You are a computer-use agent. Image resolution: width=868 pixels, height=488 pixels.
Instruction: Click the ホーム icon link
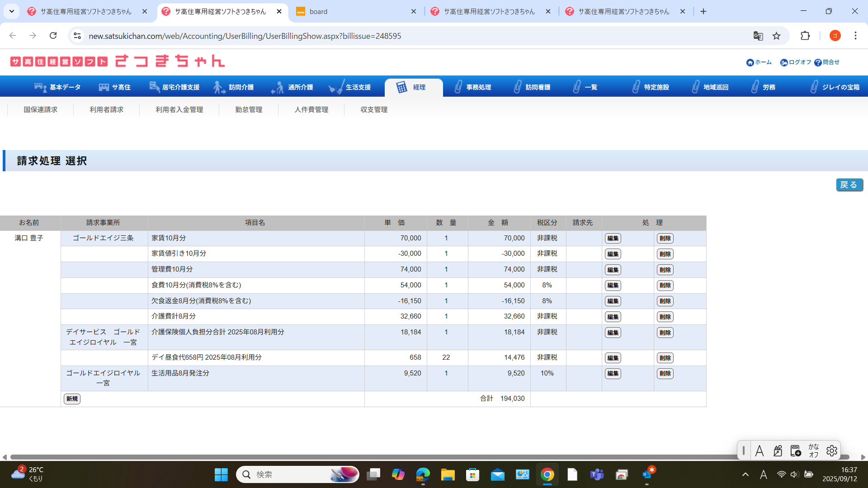[750, 63]
